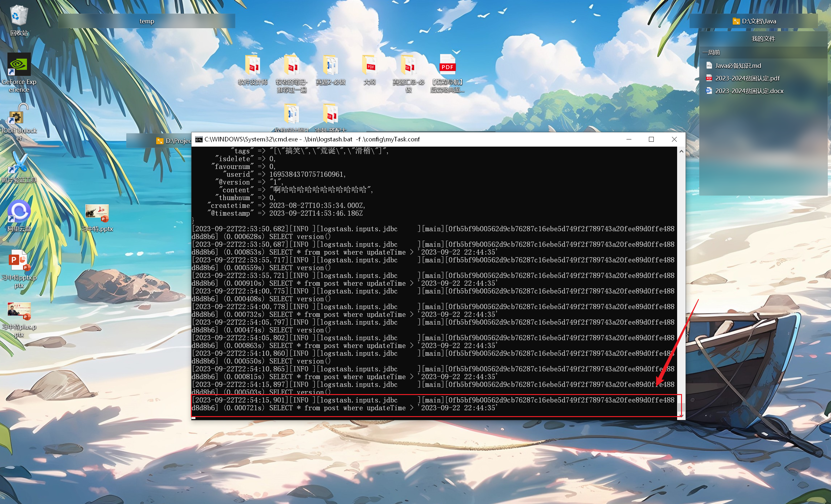831x504 pixels.
Task: Select the 我的文件 tab header
Action: click(763, 39)
